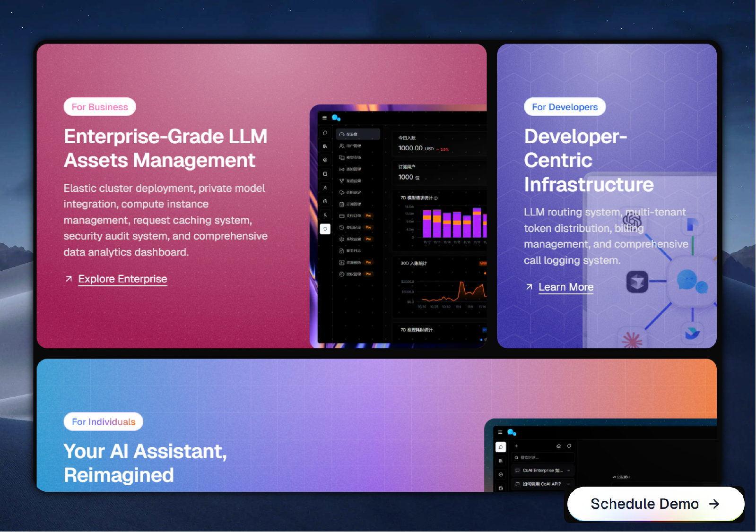756x532 pixels.
Task: Click the dark cube logo icon
Action: [x=637, y=282]
